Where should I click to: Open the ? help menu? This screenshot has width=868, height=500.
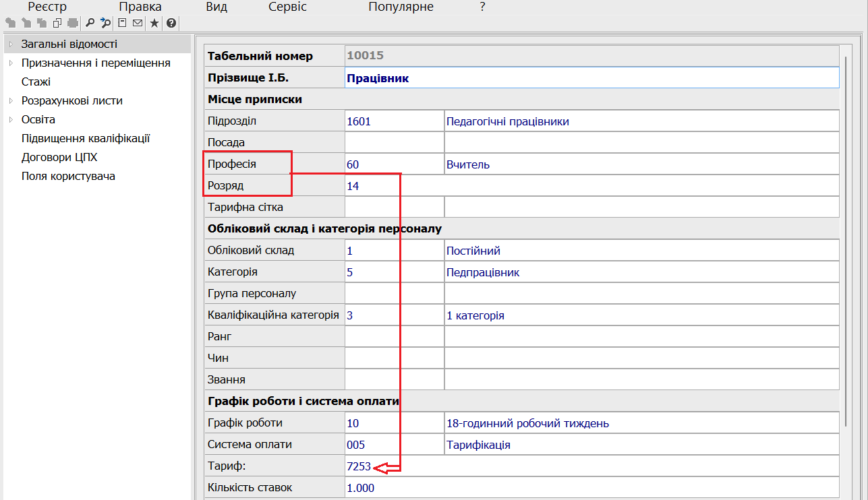tap(482, 7)
